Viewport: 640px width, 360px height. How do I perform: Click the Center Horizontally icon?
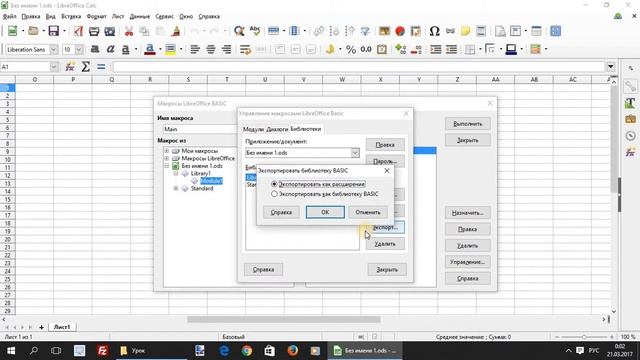[211, 49]
